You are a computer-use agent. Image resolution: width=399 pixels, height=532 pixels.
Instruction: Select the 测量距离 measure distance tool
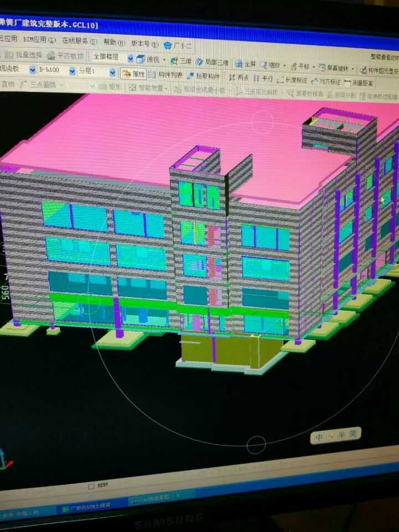(359, 83)
